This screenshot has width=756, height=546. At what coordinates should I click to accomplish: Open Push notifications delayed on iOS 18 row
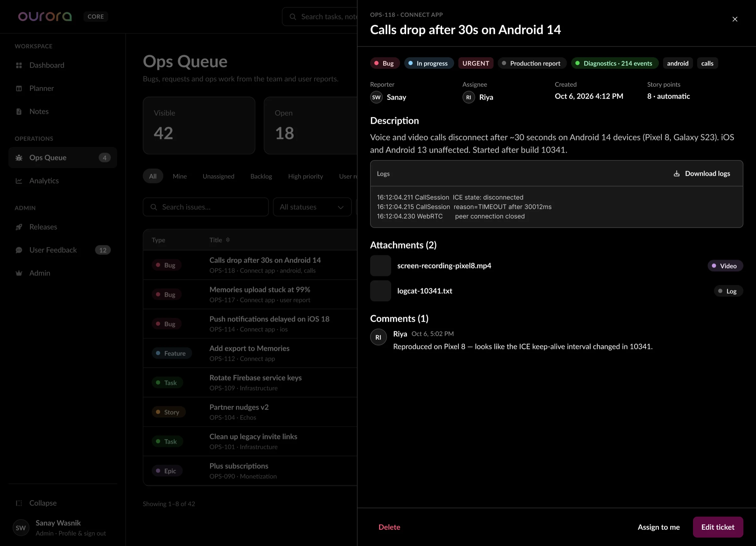click(250, 324)
